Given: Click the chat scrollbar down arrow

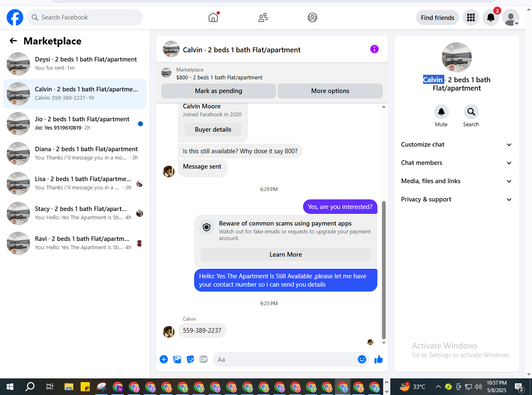Looking at the screenshot, I should 384,343.
